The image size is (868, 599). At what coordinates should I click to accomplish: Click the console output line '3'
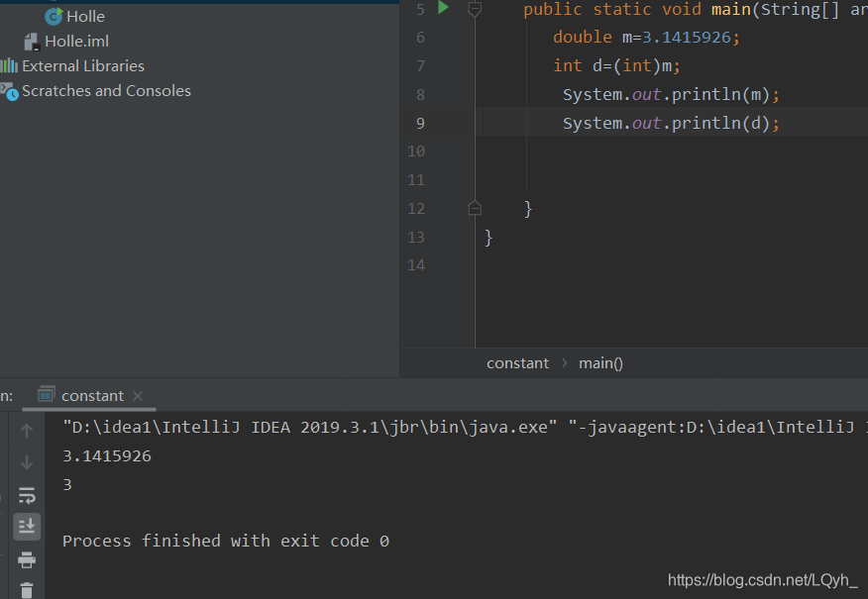[x=67, y=485]
